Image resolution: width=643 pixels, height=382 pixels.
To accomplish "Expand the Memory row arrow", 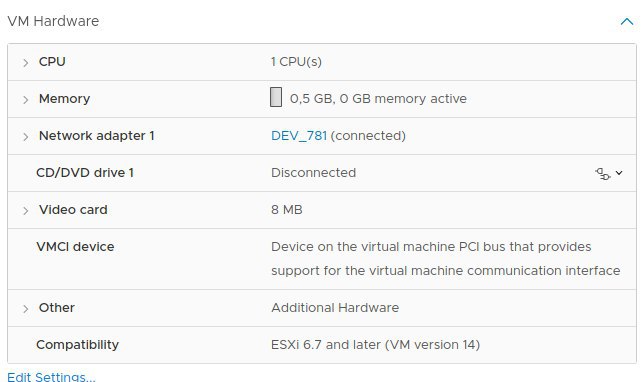I will pos(25,100).
